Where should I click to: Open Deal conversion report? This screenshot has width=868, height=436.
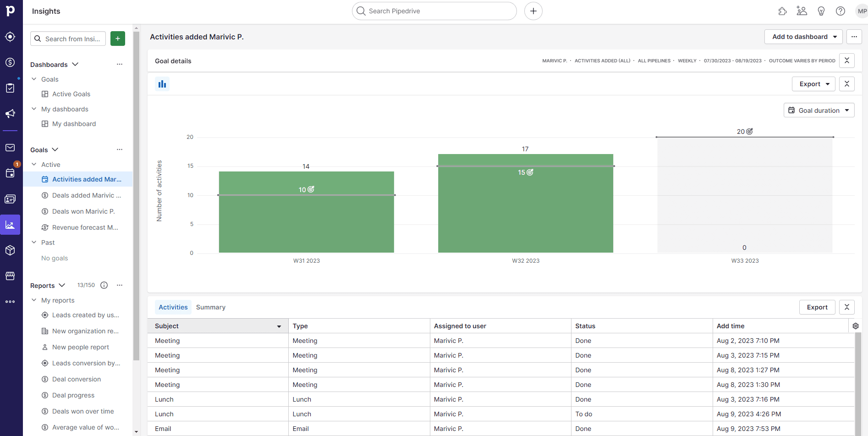(x=76, y=379)
